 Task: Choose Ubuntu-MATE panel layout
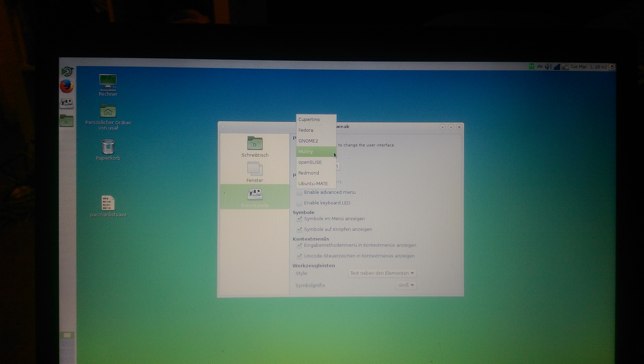click(316, 184)
